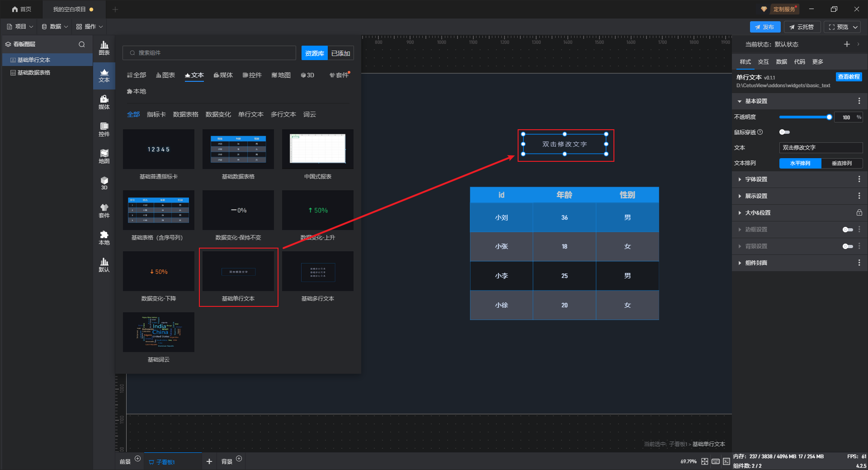
Task: Toggle the 大小&位置 lock icon
Action: click(859, 212)
